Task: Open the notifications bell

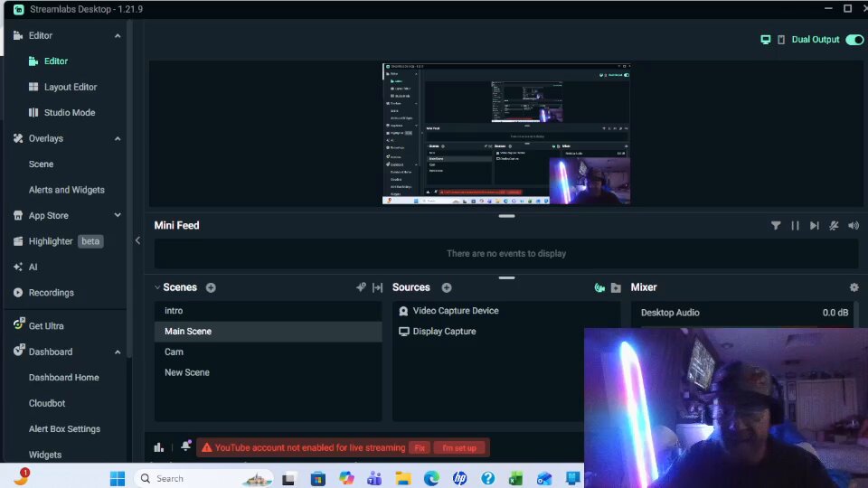Action: click(x=186, y=446)
